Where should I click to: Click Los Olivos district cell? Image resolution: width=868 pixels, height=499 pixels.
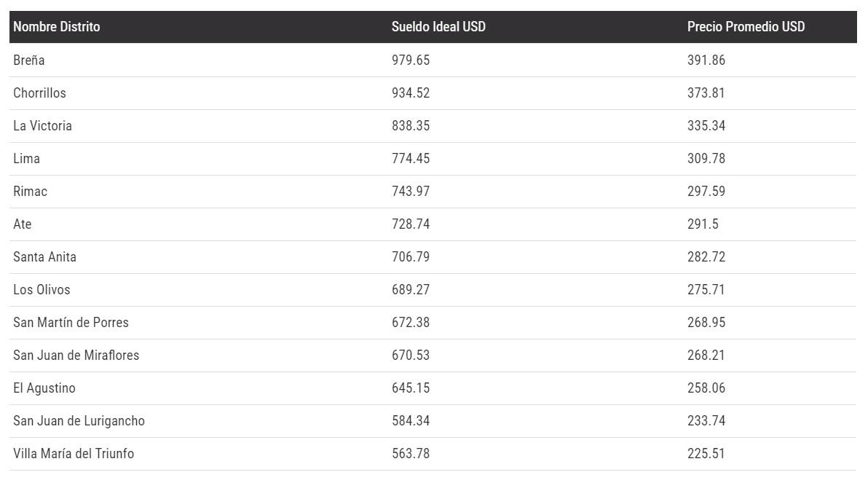pyautogui.click(x=42, y=290)
